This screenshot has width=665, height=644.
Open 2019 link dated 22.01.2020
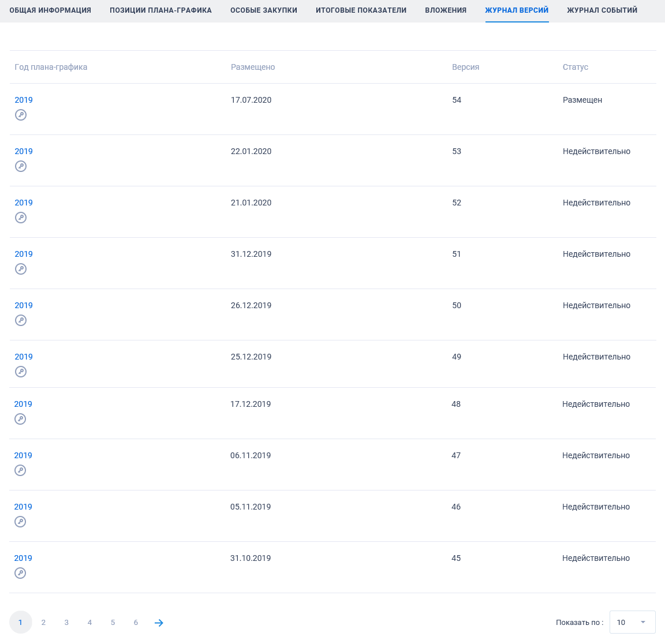pyautogui.click(x=24, y=151)
